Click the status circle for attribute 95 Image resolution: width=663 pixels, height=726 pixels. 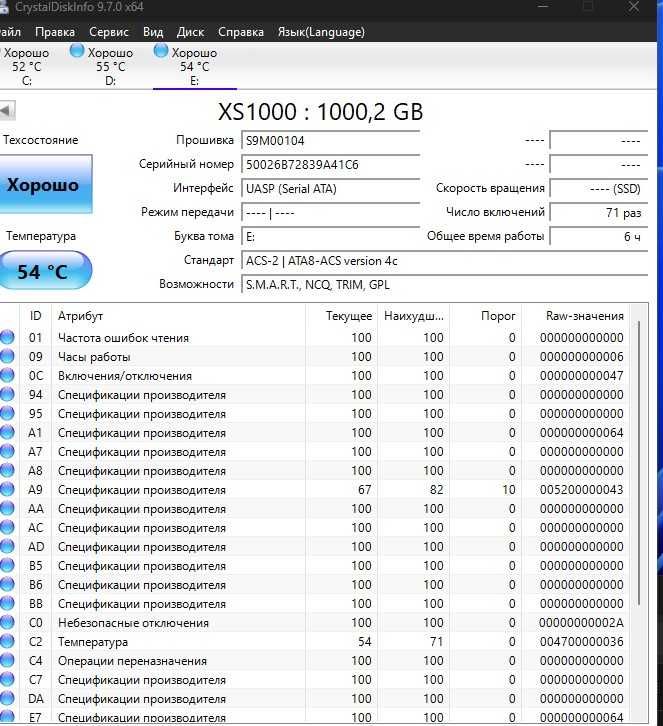point(7,413)
